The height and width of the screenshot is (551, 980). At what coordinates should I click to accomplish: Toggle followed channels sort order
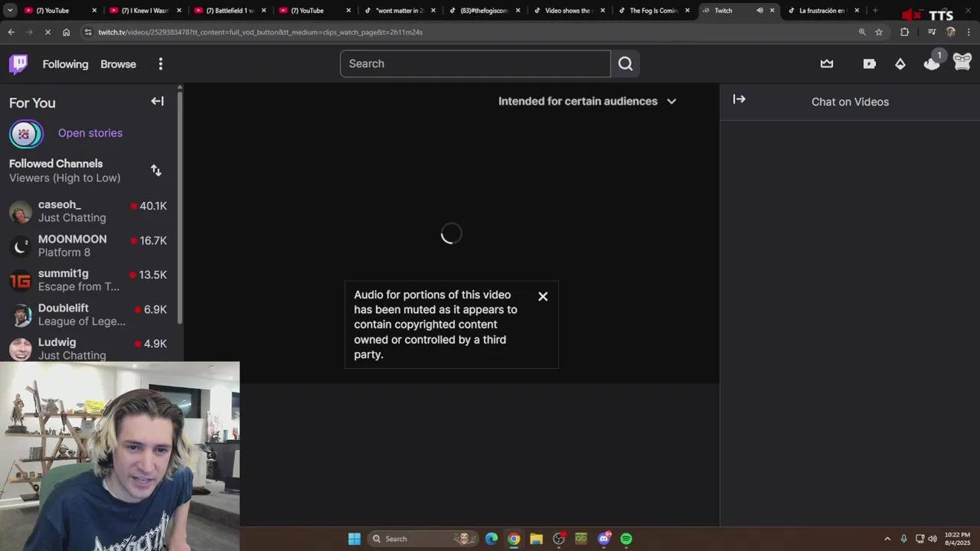[x=156, y=170]
